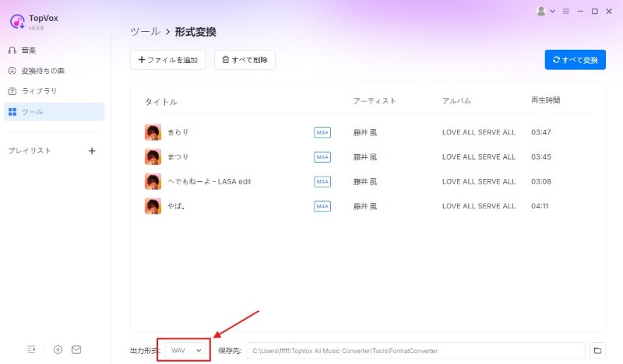623x364 pixels.
Task: Add a new playlist with plus icon
Action: (92, 151)
